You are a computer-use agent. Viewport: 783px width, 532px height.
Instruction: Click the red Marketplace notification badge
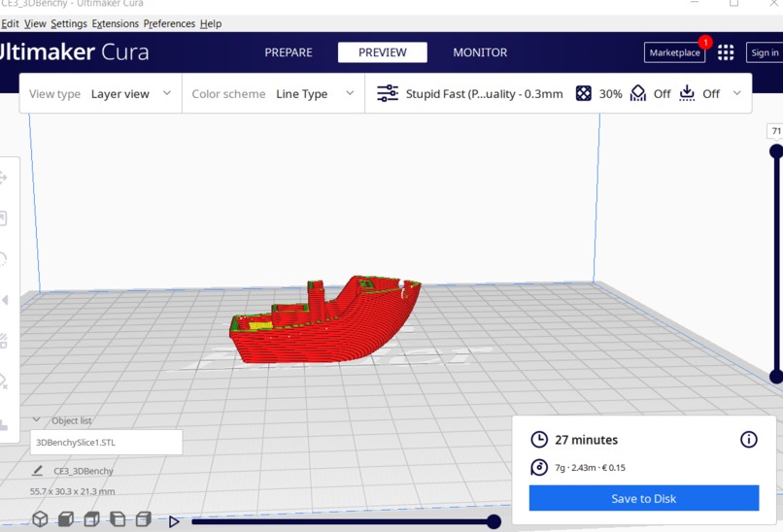point(705,42)
